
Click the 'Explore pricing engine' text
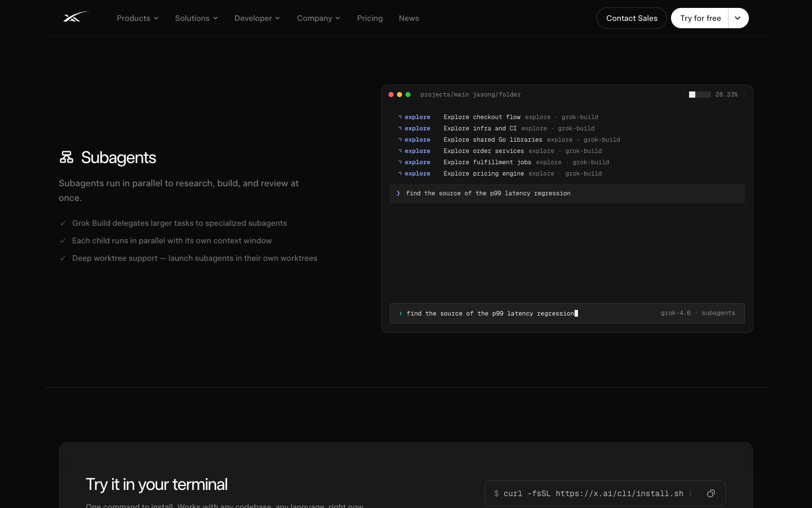484,174
